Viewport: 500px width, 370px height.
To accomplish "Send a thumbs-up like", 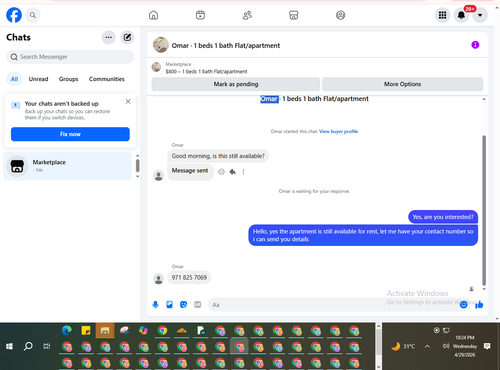I will click(x=479, y=305).
